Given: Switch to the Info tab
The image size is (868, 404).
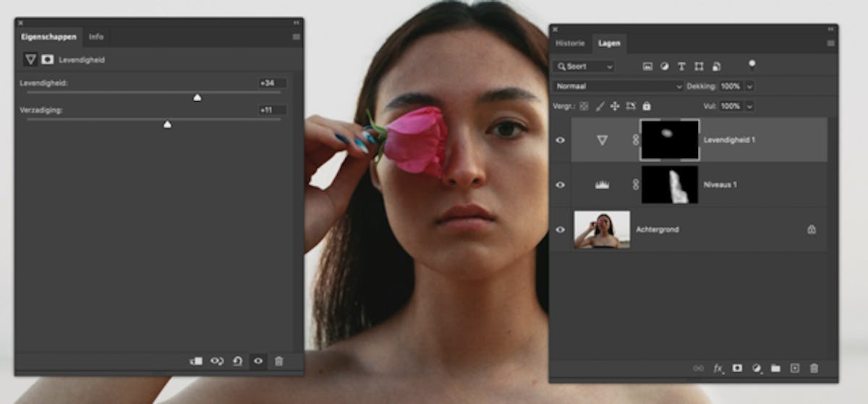Looking at the screenshot, I should tap(96, 36).
